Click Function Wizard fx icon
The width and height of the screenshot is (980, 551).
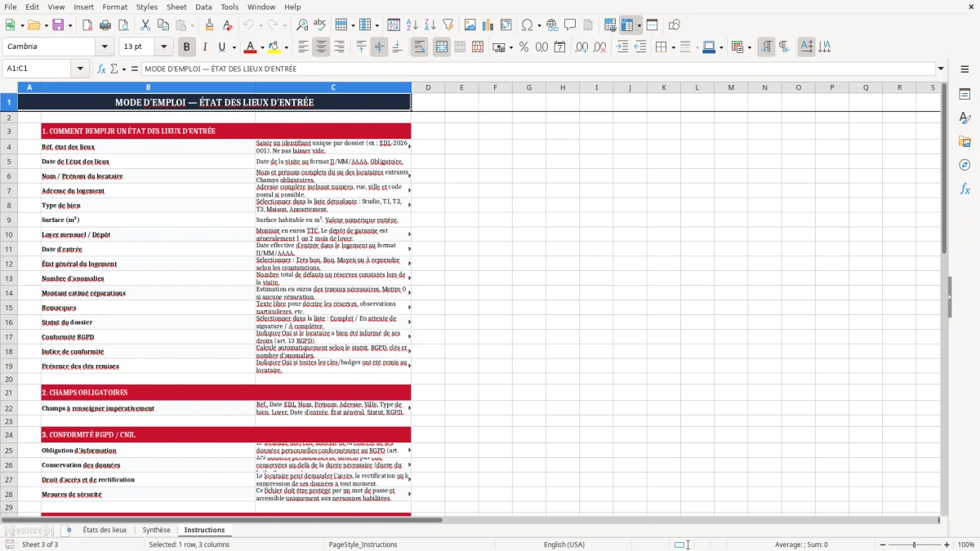[102, 69]
